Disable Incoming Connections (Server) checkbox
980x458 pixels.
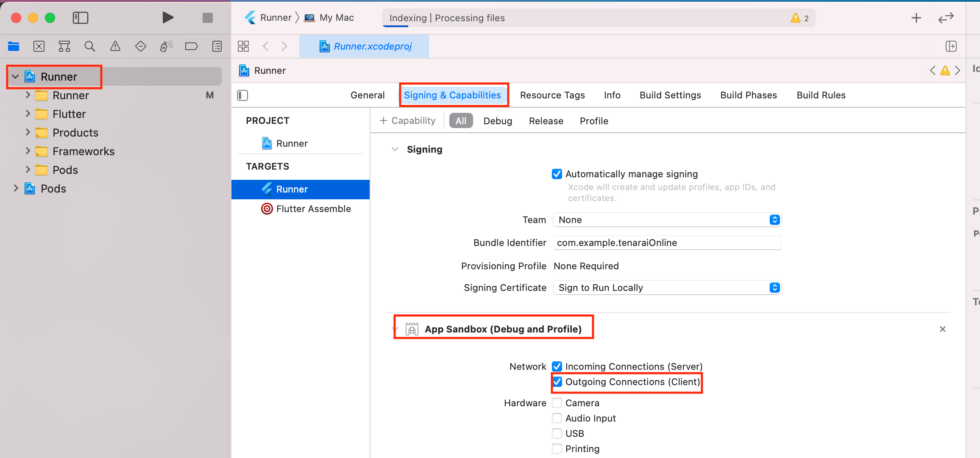tap(557, 366)
